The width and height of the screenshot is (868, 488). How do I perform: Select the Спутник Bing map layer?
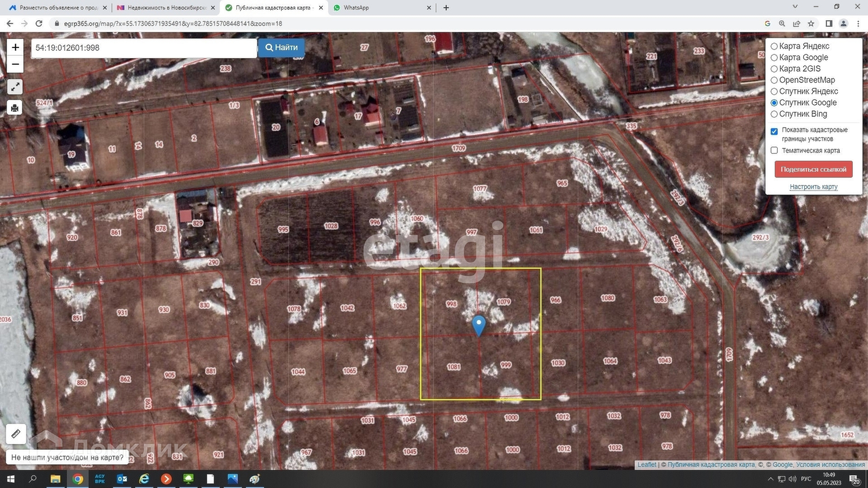[774, 114]
